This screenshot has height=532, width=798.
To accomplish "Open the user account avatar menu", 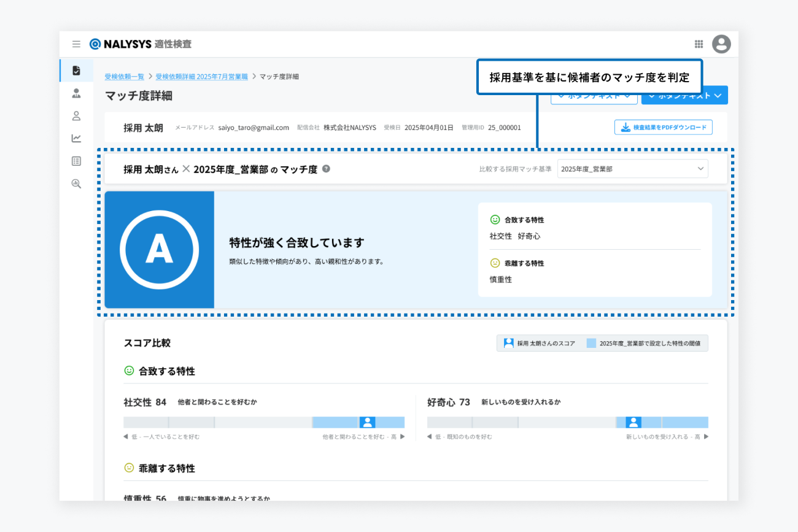I will tap(721, 44).
